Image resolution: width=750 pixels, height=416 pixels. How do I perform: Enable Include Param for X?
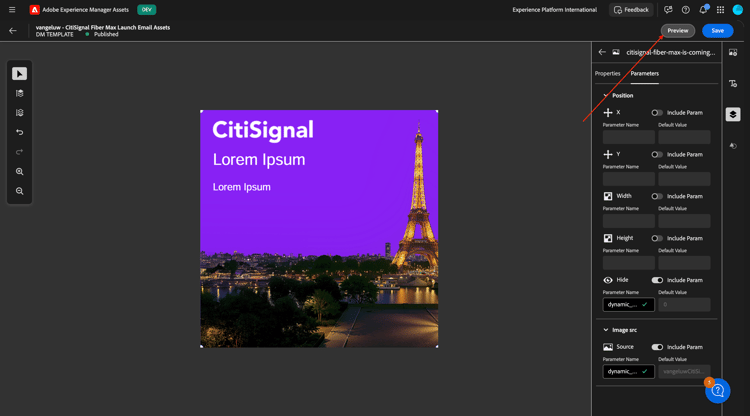point(657,113)
